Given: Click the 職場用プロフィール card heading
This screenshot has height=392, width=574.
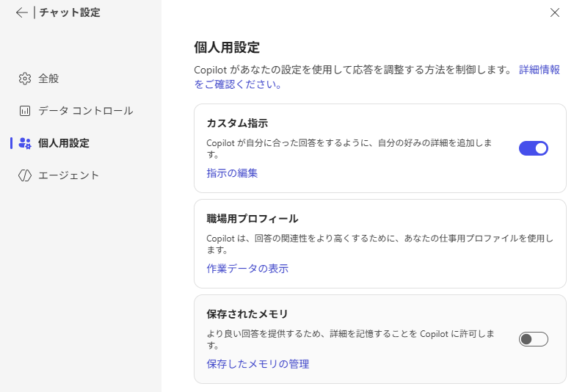Looking at the screenshot, I should 253,219.
